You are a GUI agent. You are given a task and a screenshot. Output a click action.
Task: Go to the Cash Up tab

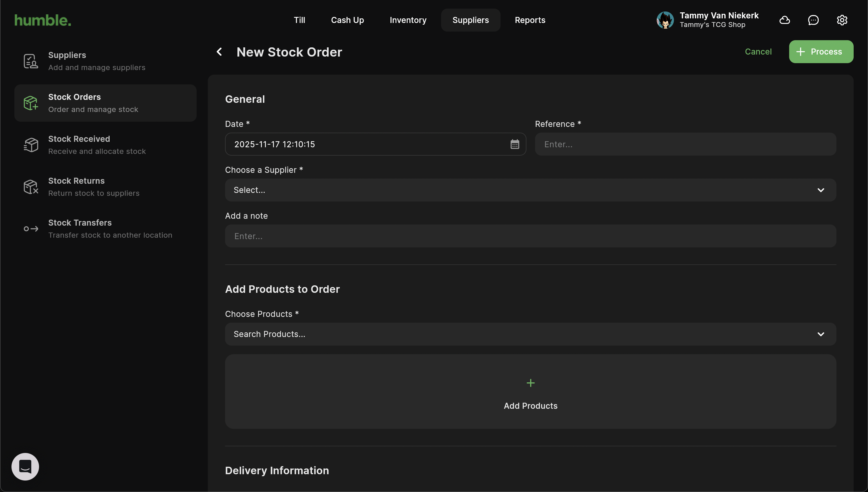click(x=347, y=20)
